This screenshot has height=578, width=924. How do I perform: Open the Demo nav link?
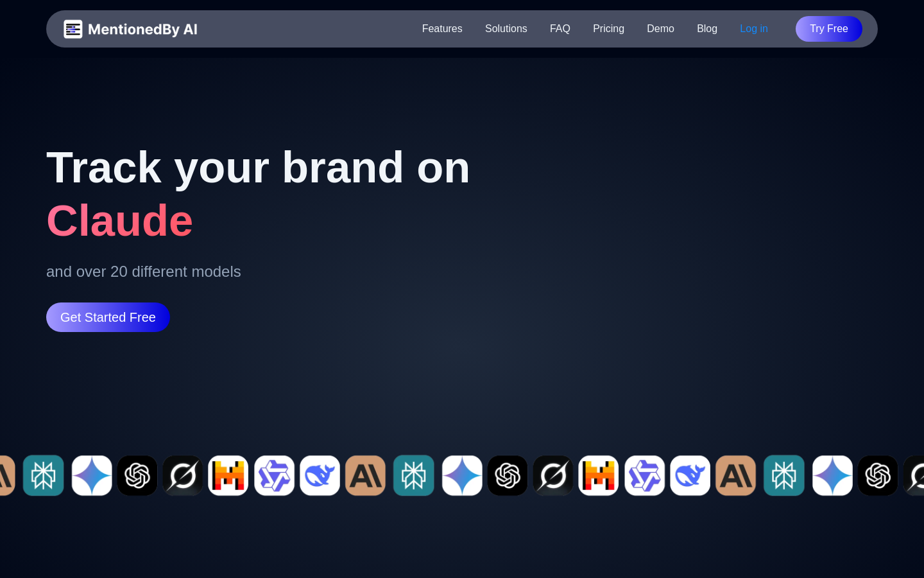coord(660,29)
